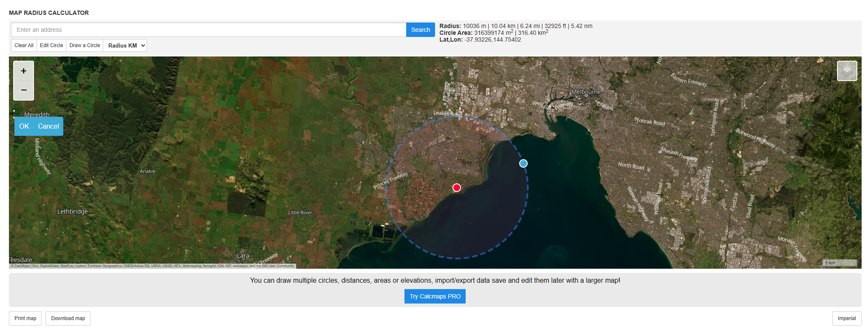Click the Circle Area readout
This screenshot has width=868, height=329.
click(x=494, y=33)
